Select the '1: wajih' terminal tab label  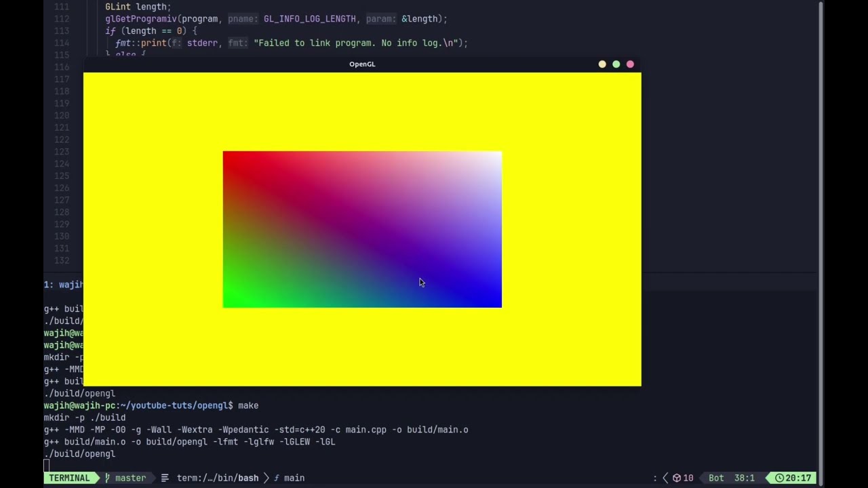point(63,285)
